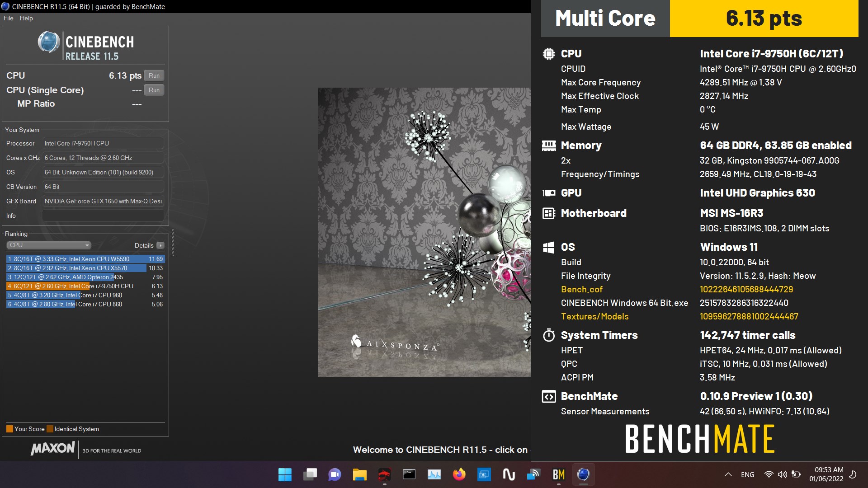Click the battery status tray icon
The image size is (868, 488).
click(796, 474)
